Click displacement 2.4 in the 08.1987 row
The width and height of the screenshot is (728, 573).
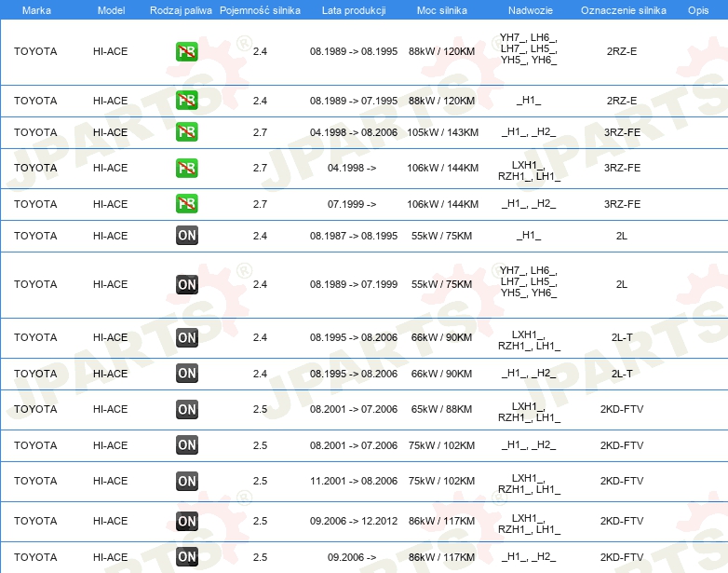click(x=260, y=236)
